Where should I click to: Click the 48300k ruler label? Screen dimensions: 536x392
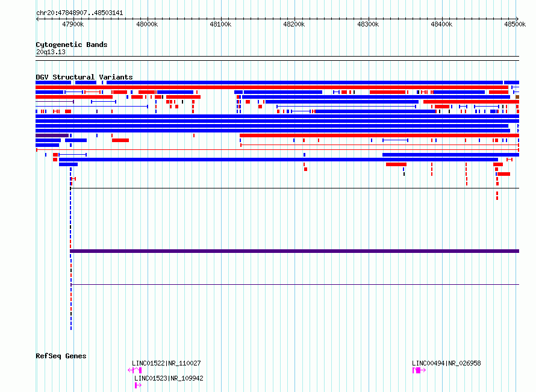[368, 24]
